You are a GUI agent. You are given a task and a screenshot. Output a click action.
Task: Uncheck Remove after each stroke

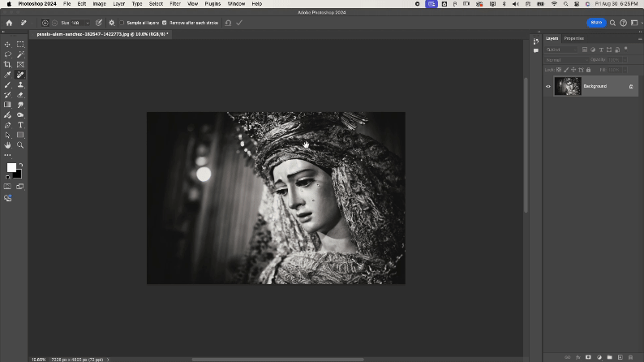pos(165,23)
